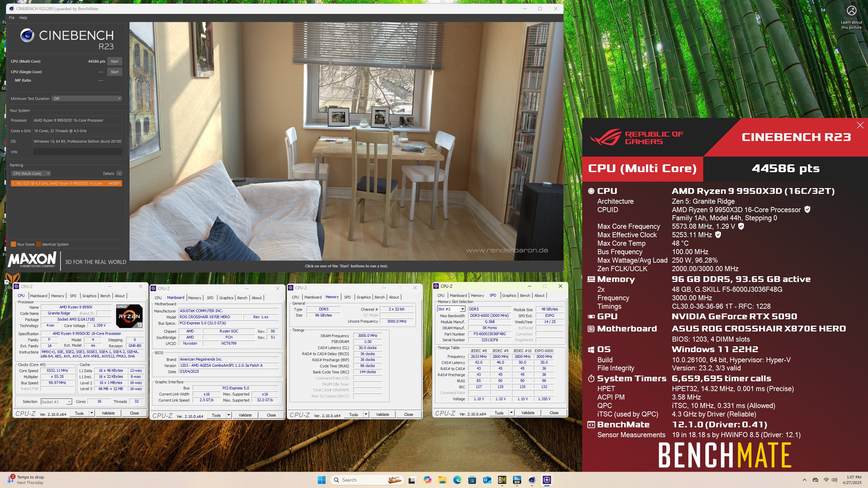
Task: Open the clock and date flyout
Action: tap(853, 480)
